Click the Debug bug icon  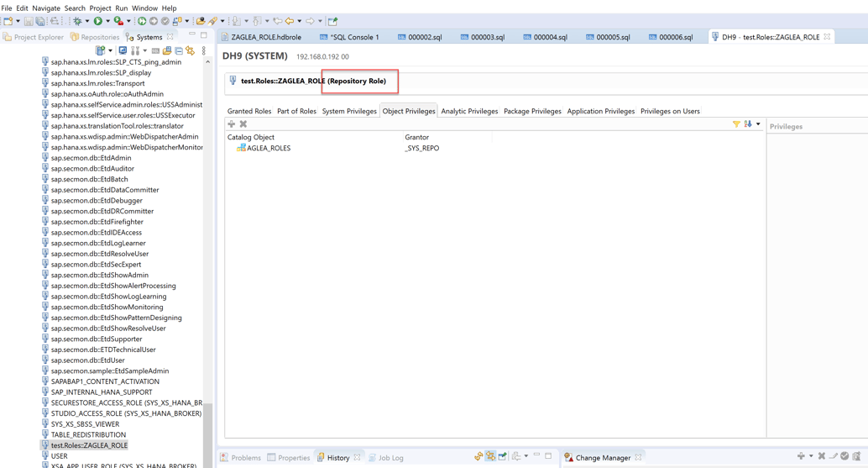point(77,21)
